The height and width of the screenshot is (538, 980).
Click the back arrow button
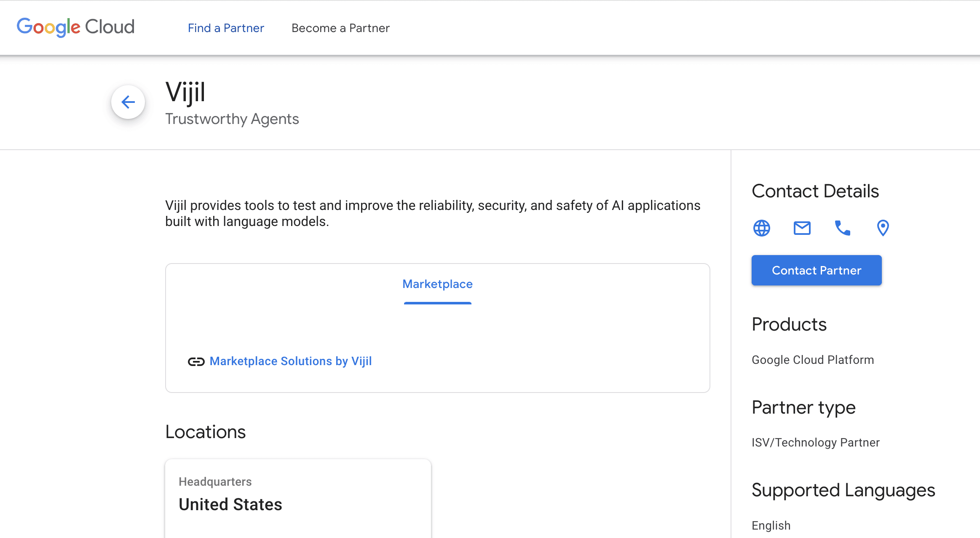coord(128,102)
